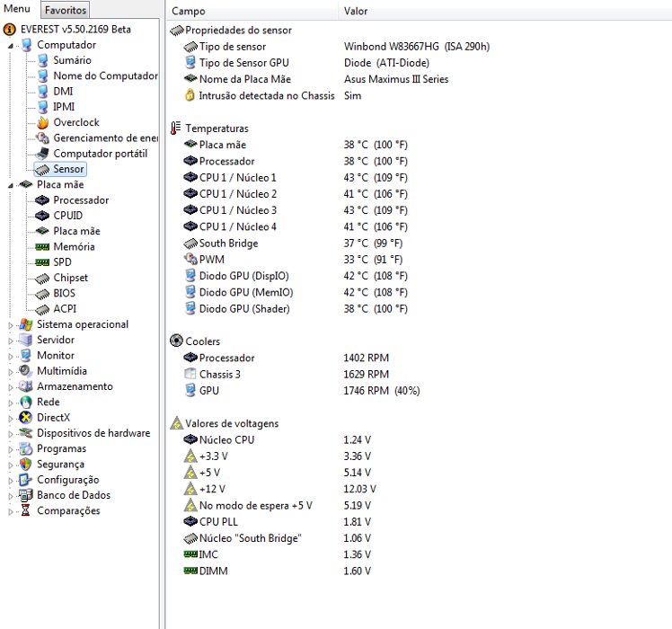
Task: Switch to the Favoritos tab
Action: (x=66, y=10)
